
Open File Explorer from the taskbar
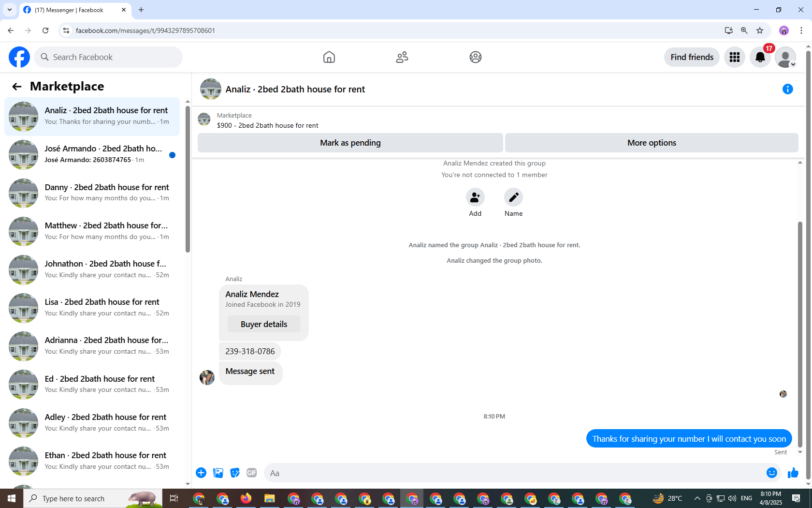click(x=270, y=498)
